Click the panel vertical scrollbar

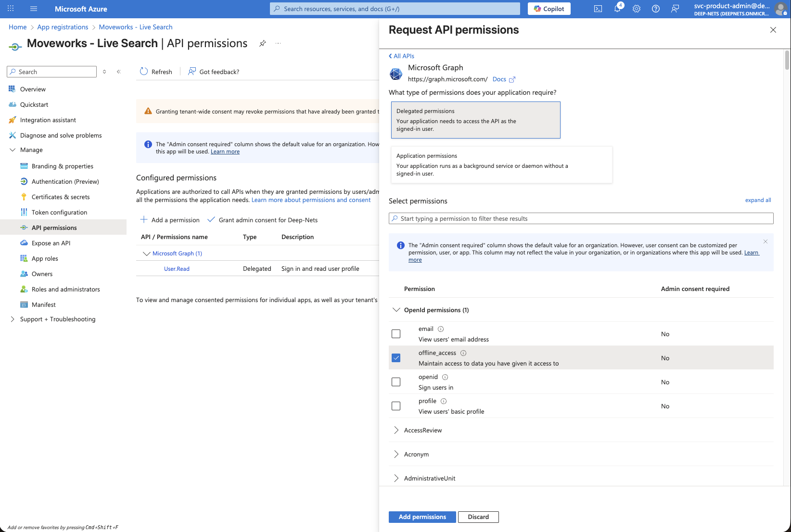coord(787,60)
